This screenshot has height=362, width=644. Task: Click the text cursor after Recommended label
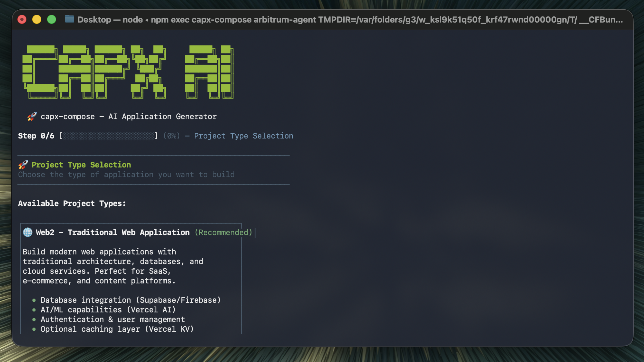(255, 232)
